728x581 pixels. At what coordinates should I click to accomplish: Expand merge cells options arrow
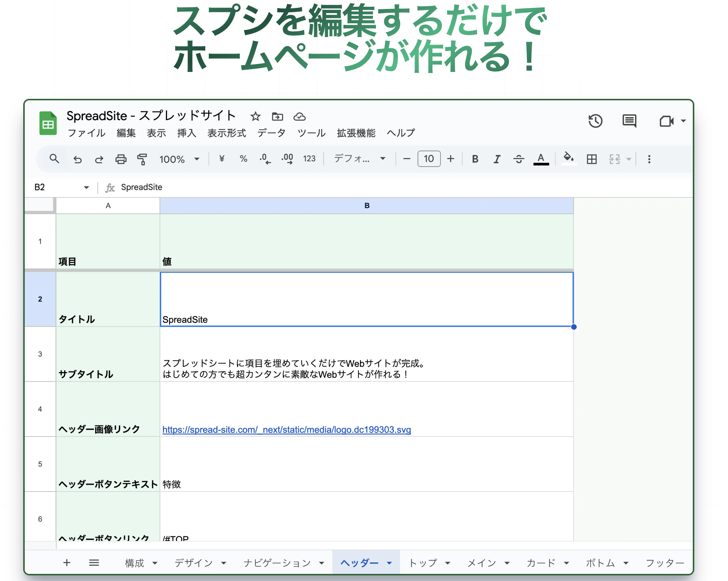click(629, 159)
